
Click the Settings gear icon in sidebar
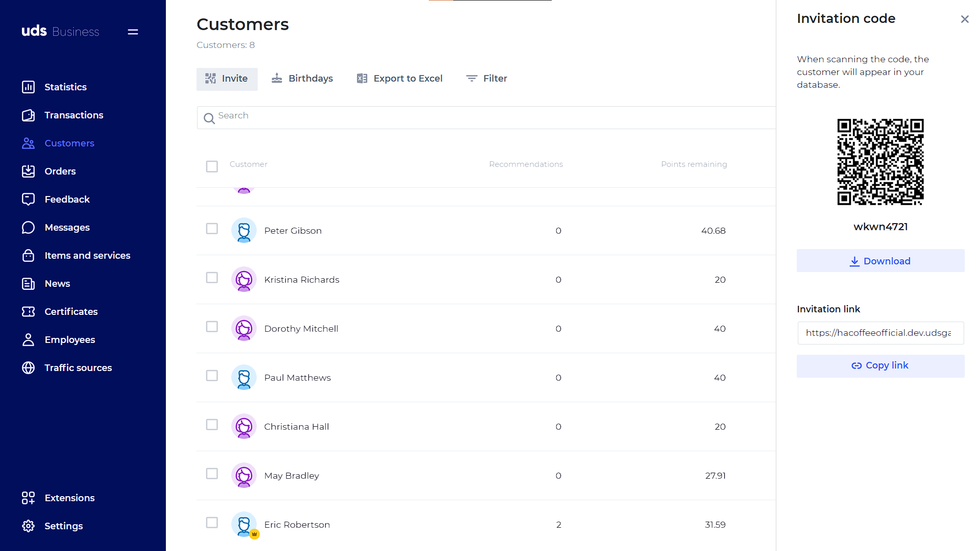pos(28,526)
